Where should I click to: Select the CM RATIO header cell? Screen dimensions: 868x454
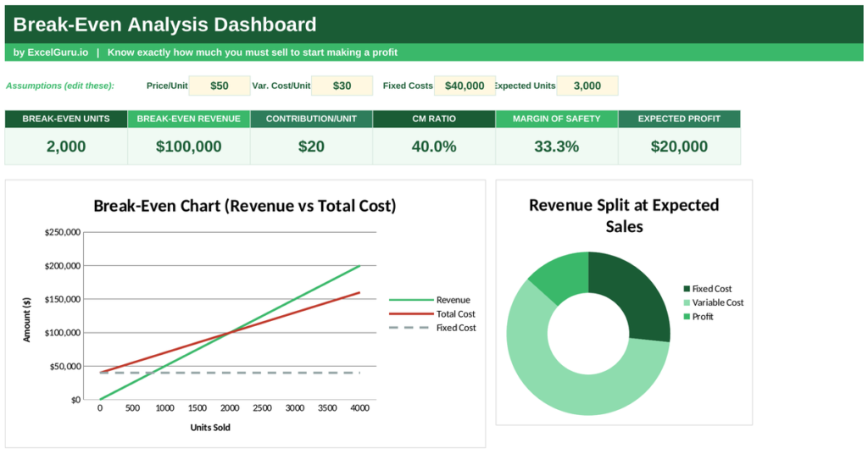(x=434, y=119)
